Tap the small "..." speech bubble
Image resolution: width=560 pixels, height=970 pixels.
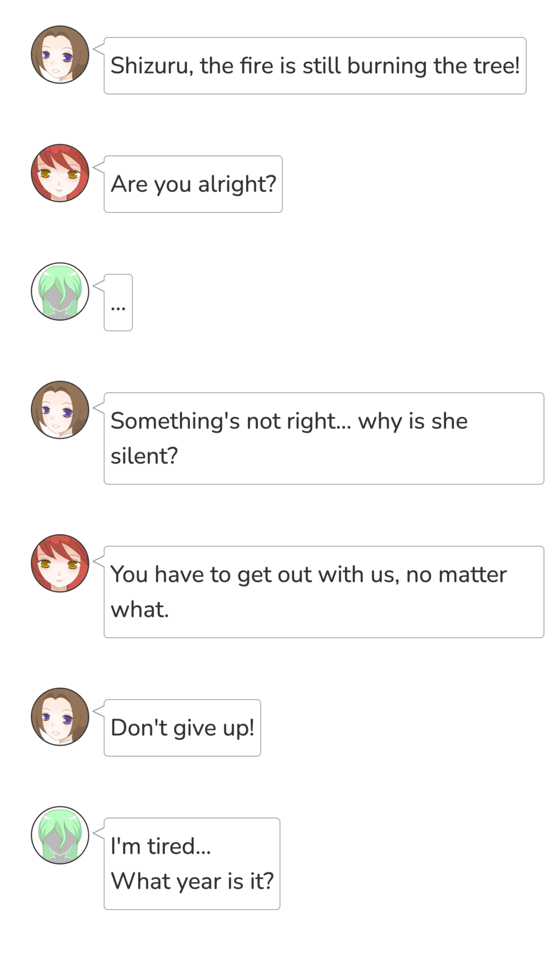coord(118,303)
